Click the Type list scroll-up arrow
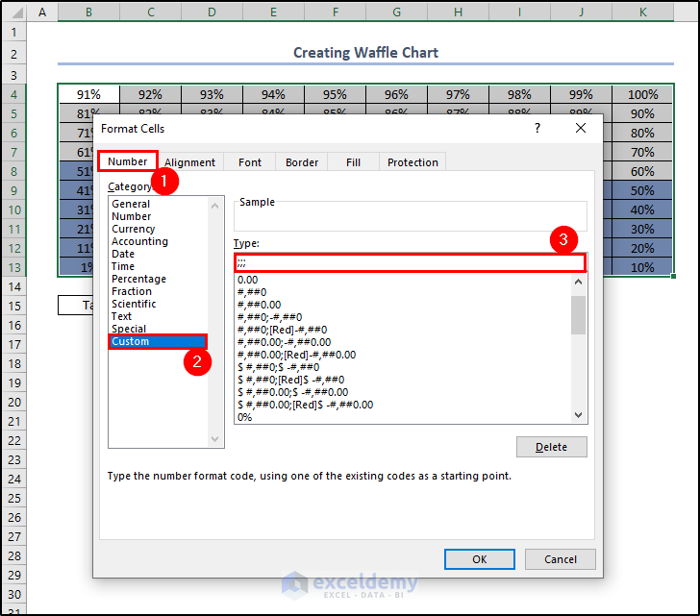The height and width of the screenshot is (616, 700). pos(578,282)
